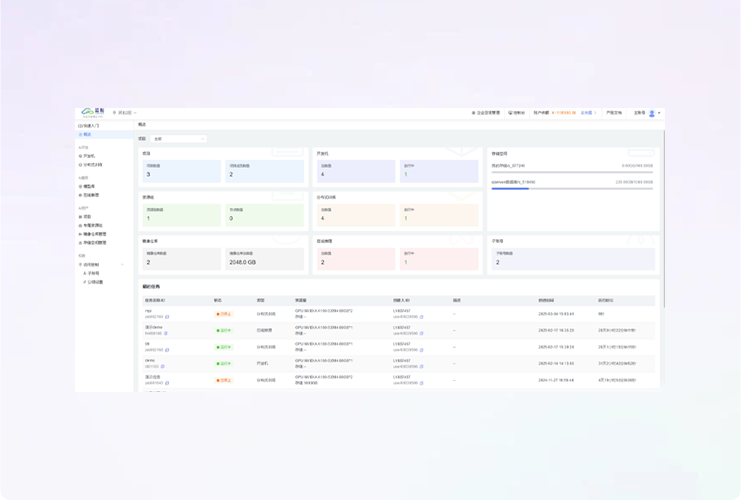Open 控制台 from the top bar icon
The width and height of the screenshot is (741, 500).
tap(511, 113)
